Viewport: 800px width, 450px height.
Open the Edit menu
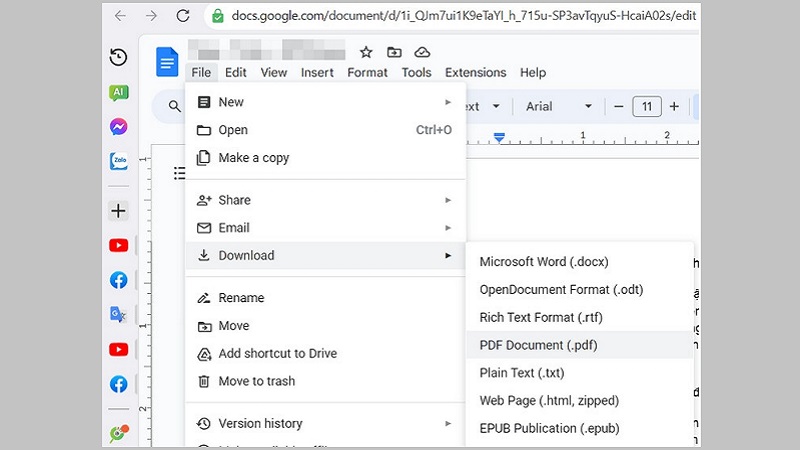(236, 72)
